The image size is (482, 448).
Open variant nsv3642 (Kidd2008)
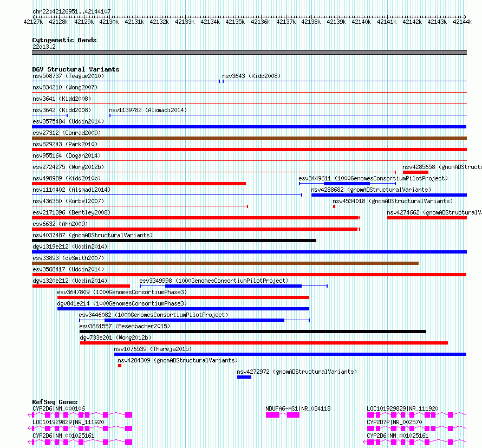coord(62,110)
